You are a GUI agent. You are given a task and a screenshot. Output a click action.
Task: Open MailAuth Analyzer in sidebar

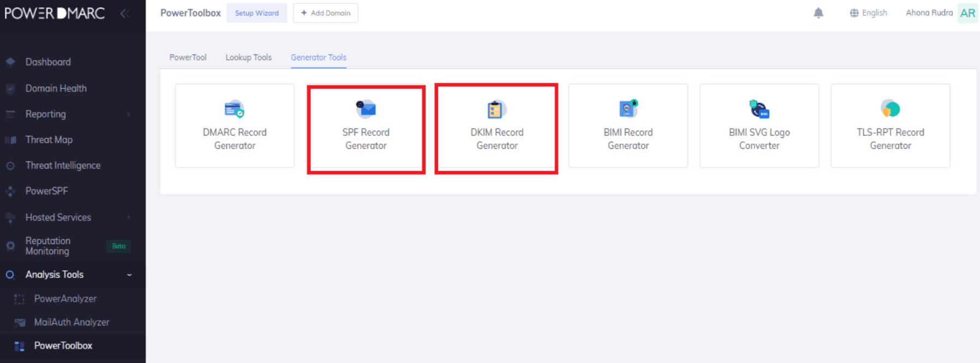tap(71, 322)
